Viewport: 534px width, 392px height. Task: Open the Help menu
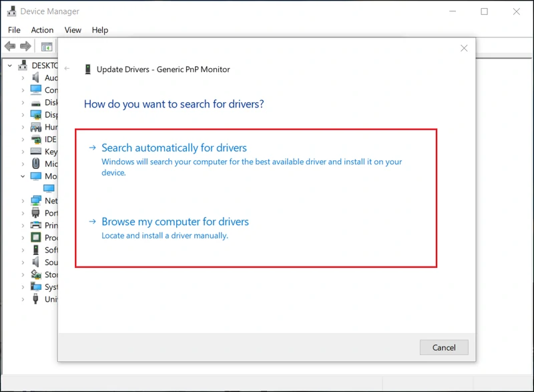coord(100,30)
